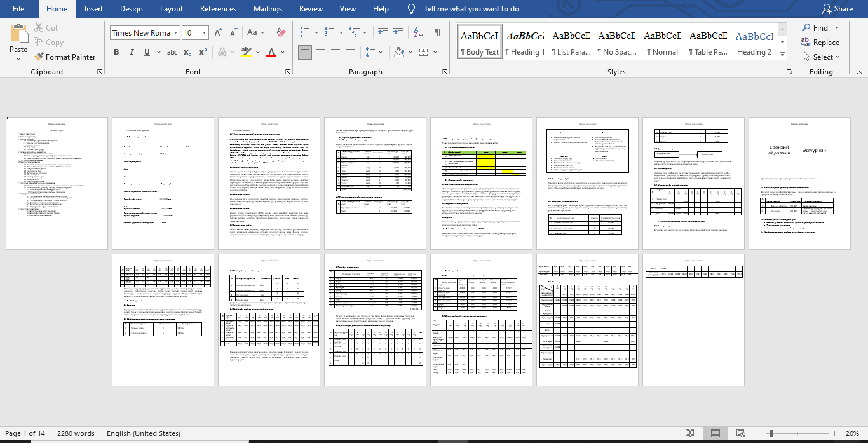Open the bullets list dropdown arrow
Screen dimensions: 868x443
pyautogui.click(x=316, y=33)
